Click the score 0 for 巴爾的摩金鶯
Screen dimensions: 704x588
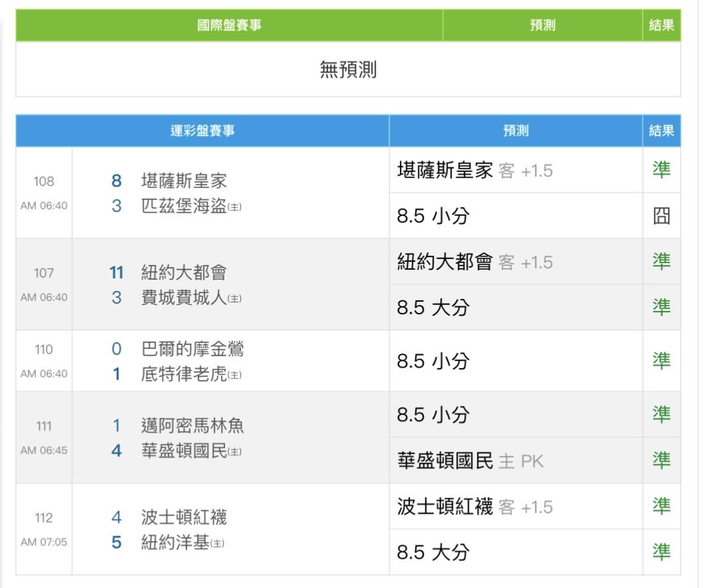[116, 349]
